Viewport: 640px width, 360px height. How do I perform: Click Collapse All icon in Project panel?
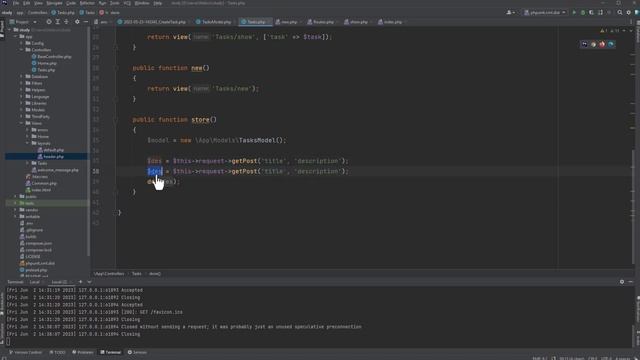pyautogui.click(x=67, y=22)
